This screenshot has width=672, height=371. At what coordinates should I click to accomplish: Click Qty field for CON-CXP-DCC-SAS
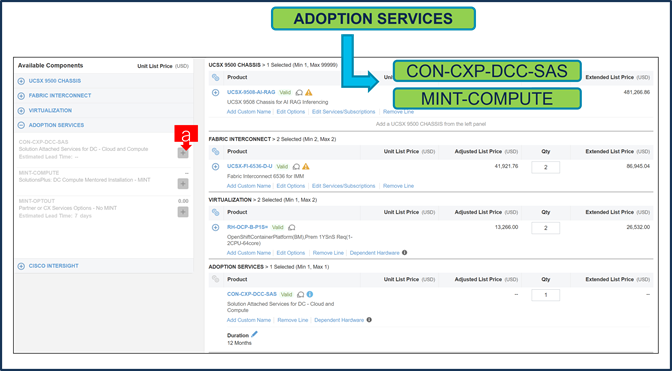click(546, 295)
